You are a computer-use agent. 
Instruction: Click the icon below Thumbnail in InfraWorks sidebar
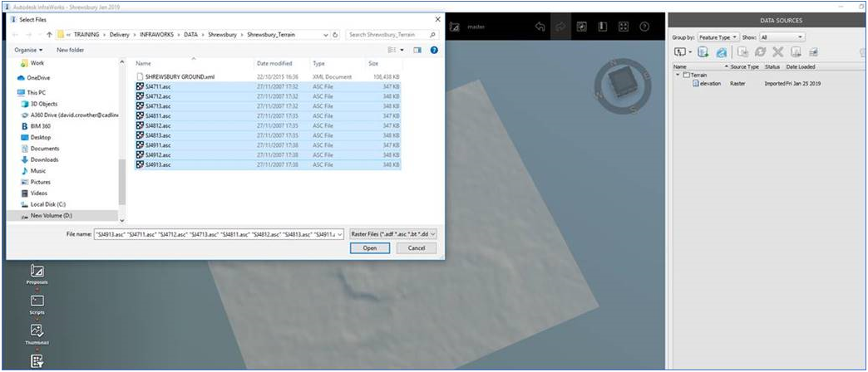tap(37, 361)
